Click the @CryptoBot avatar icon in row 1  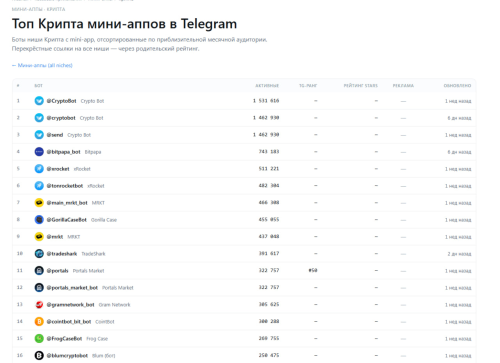[x=39, y=101]
